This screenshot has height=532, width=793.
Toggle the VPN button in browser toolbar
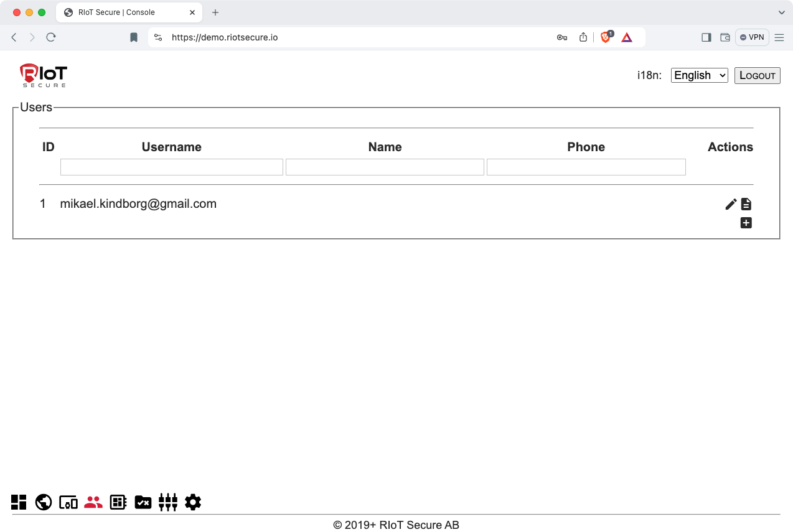tap(752, 37)
